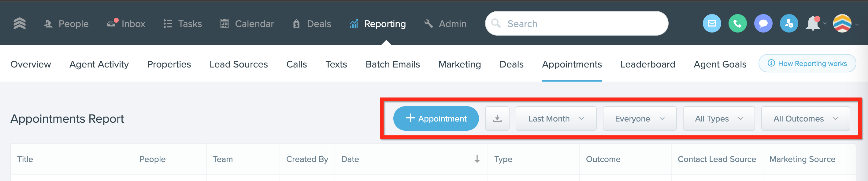
Task: Open the How Reporting works link
Action: click(807, 64)
